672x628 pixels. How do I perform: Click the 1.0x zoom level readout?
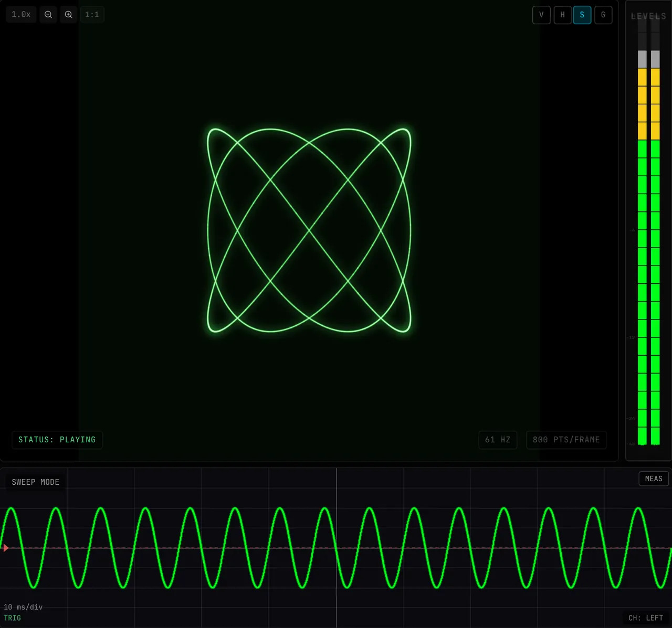tap(22, 15)
